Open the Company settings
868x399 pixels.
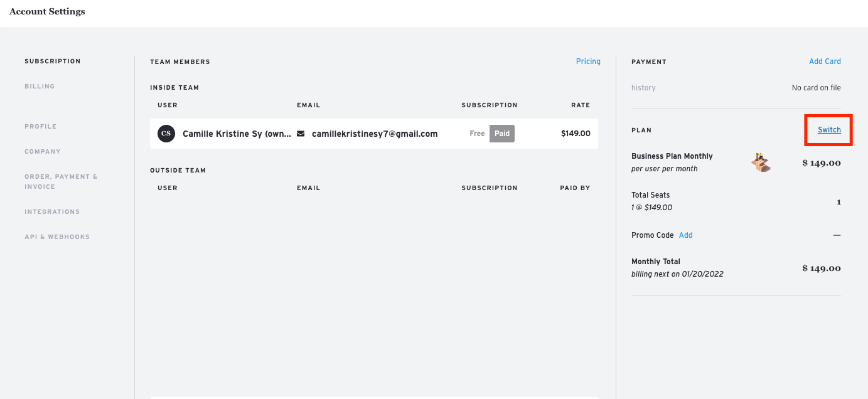coord(43,151)
